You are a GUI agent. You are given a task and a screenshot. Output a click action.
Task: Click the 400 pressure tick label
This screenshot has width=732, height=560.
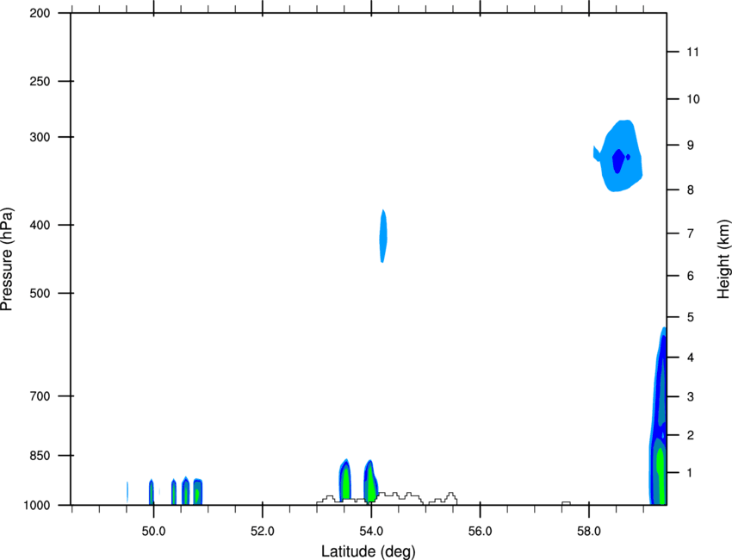coord(40,225)
